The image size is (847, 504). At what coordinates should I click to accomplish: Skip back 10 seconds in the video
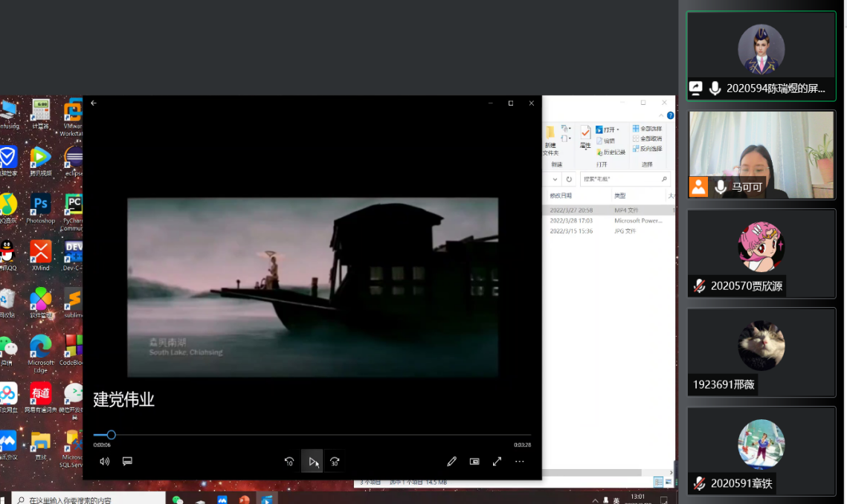(x=289, y=462)
